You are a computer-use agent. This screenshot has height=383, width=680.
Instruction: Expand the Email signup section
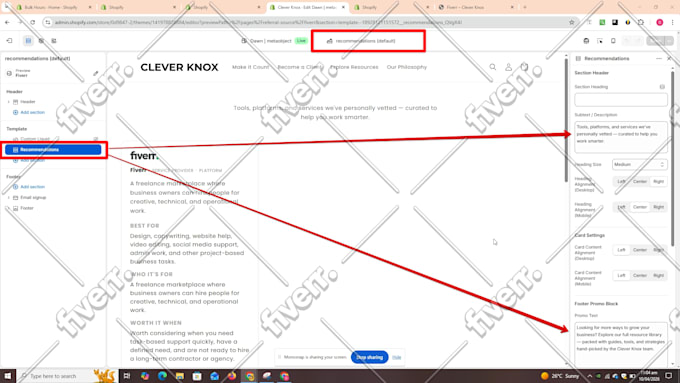coord(8,197)
